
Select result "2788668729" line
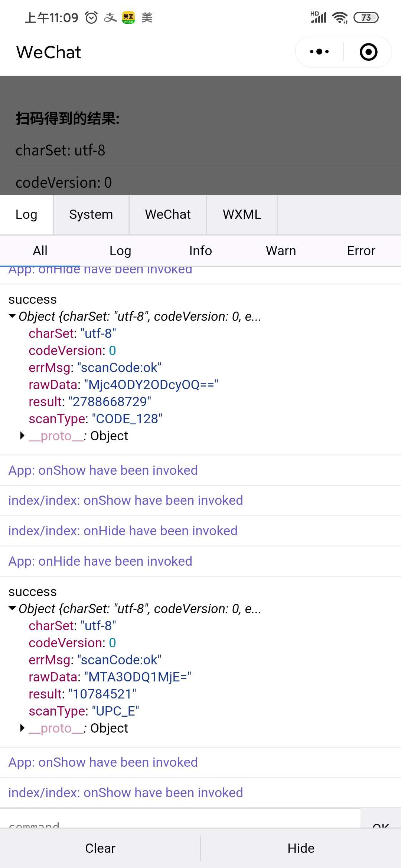pyautogui.click(x=90, y=402)
